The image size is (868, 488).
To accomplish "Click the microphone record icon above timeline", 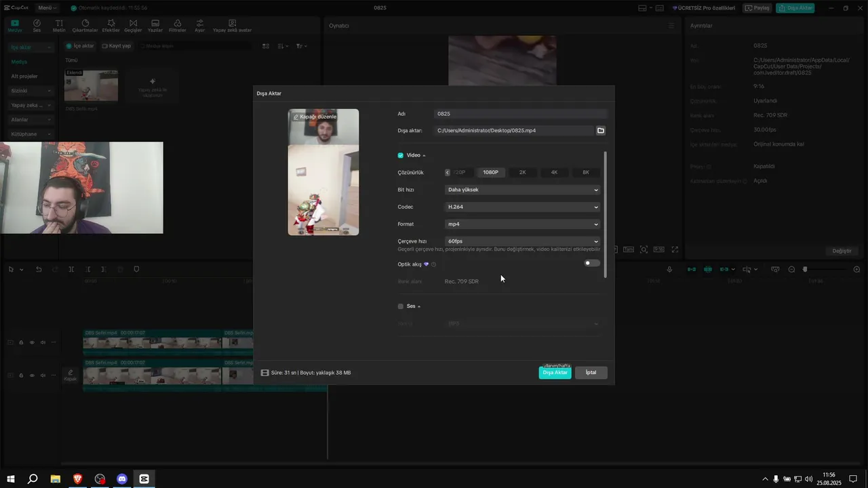I will [669, 269].
